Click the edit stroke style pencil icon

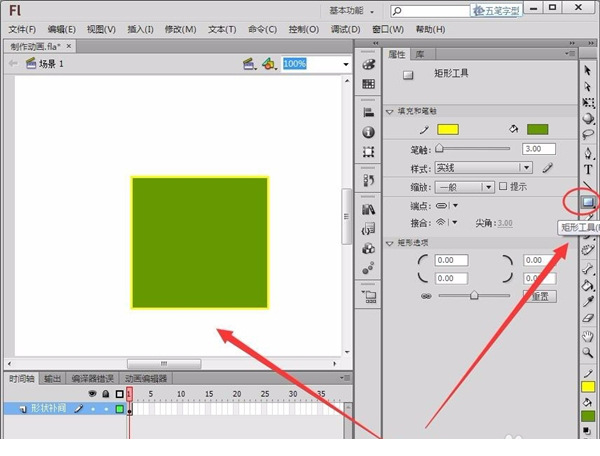(548, 168)
